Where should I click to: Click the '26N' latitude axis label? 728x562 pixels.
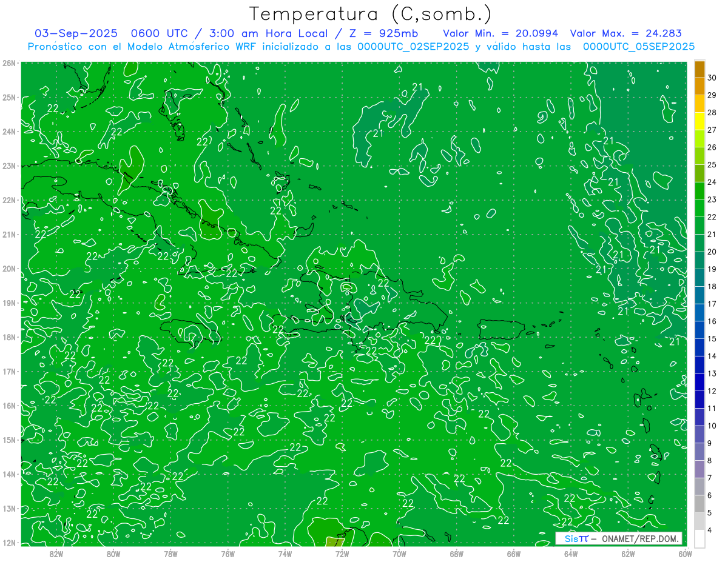[x=8, y=63]
